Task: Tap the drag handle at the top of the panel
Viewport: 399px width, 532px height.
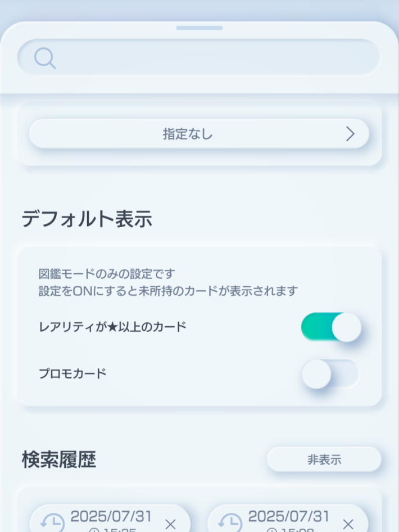Action: (199, 27)
